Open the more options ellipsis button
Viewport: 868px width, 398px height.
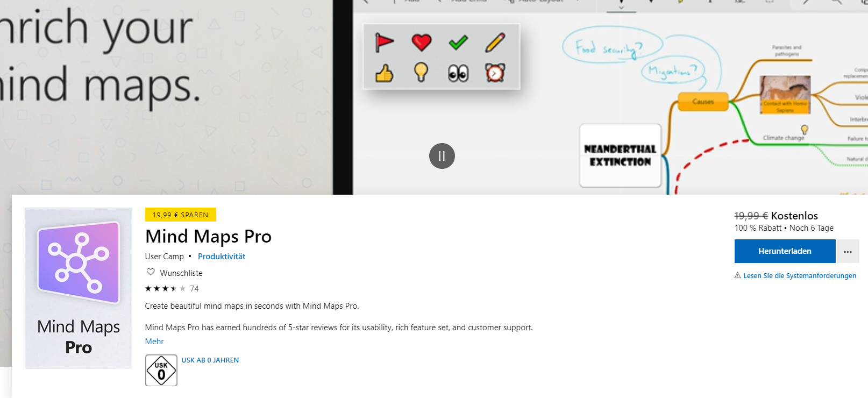(848, 251)
